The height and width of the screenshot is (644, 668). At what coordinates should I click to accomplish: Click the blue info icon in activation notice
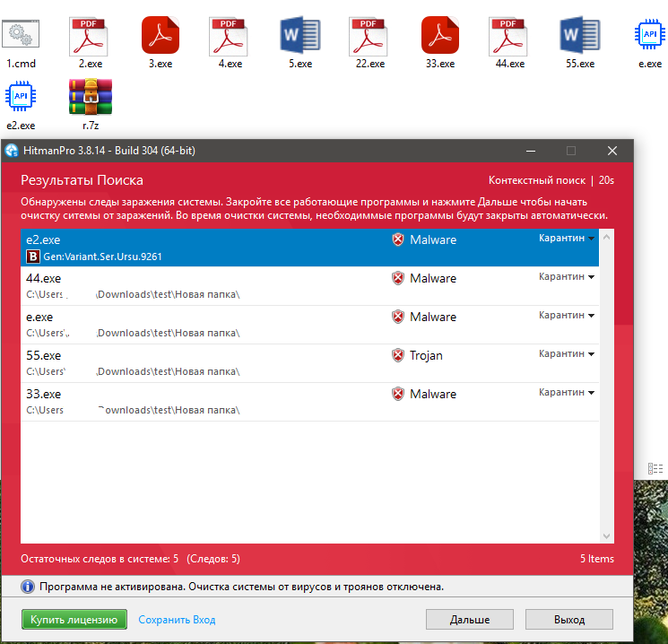(28, 587)
